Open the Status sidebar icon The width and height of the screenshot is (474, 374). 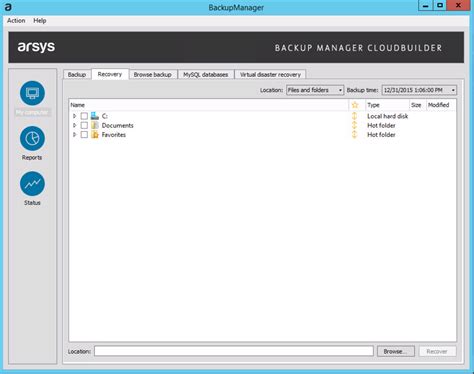pos(32,183)
